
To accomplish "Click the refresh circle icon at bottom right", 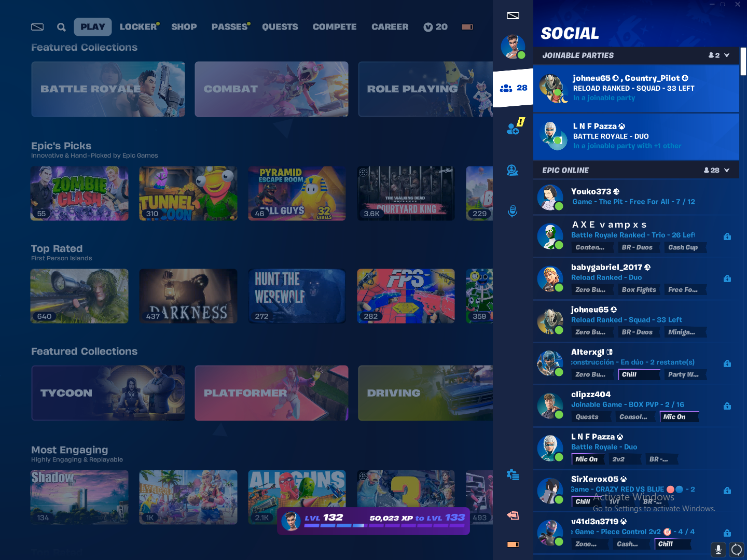I will 737,550.
